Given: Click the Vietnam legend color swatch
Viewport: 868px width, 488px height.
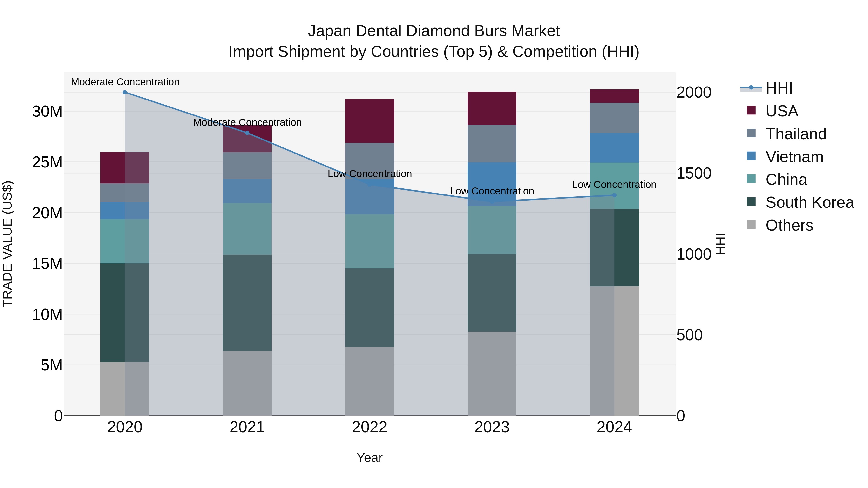Looking at the screenshot, I should click(x=751, y=156).
